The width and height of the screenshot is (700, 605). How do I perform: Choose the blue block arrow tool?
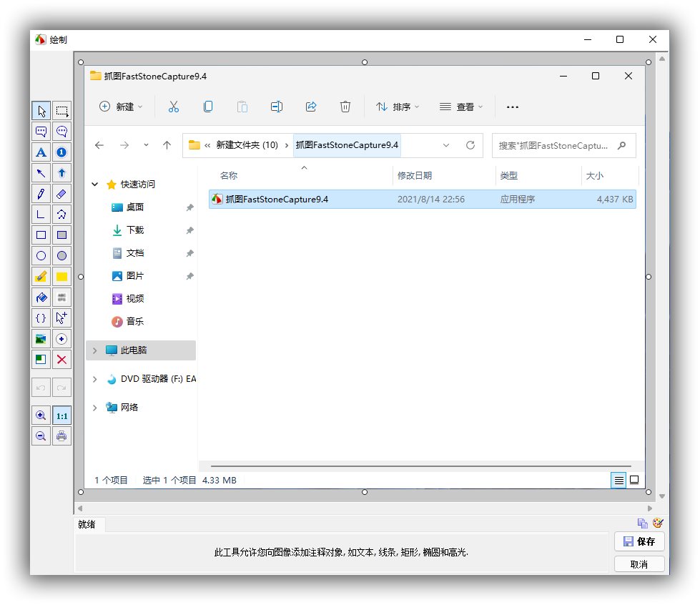[x=61, y=173]
